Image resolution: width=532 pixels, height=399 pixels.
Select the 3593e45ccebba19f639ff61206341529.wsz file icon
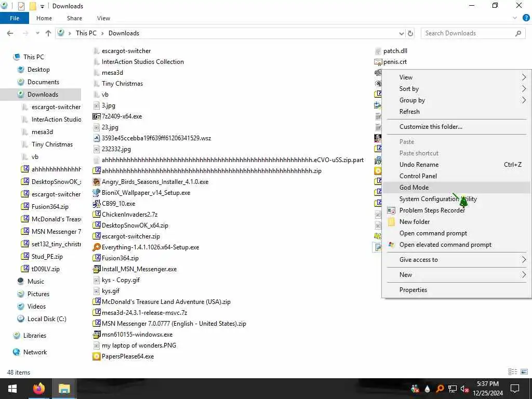point(96,138)
